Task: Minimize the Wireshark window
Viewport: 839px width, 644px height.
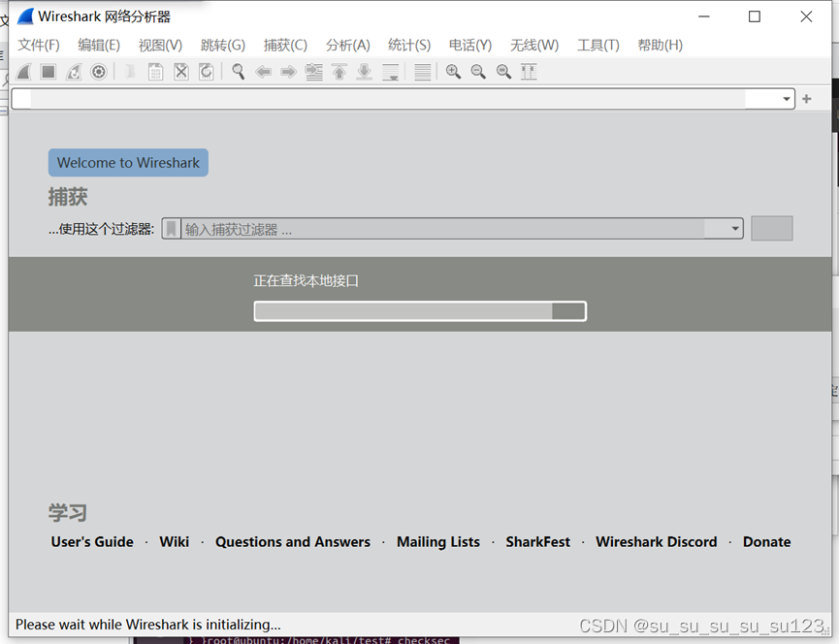Action: click(704, 16)
